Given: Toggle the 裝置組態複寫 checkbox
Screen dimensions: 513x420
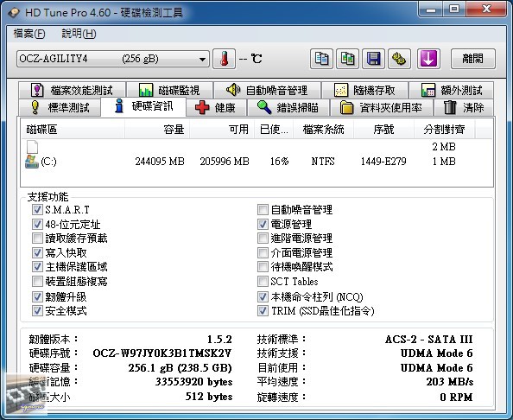Looking at the screenshot, I should [37, 281].
